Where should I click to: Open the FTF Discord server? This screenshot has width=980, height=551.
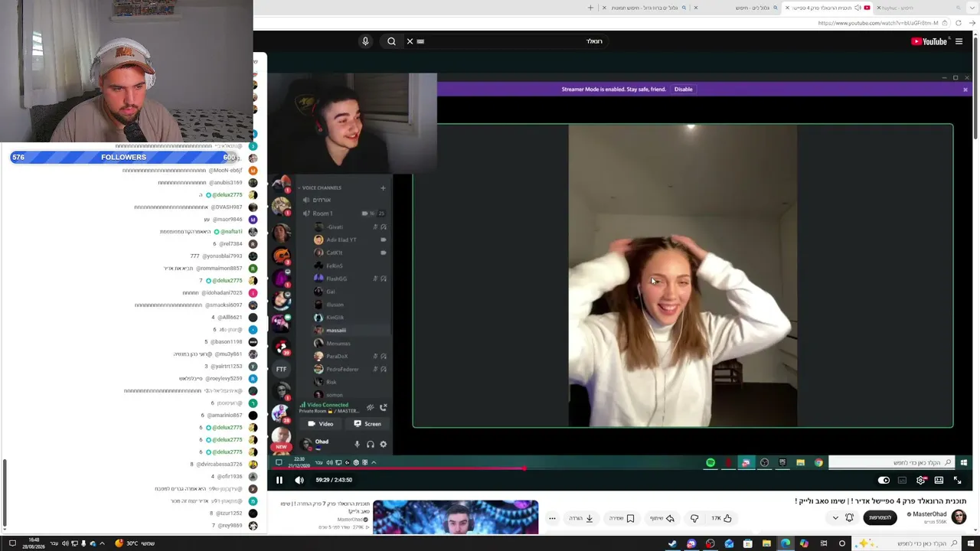pos(281,369)
